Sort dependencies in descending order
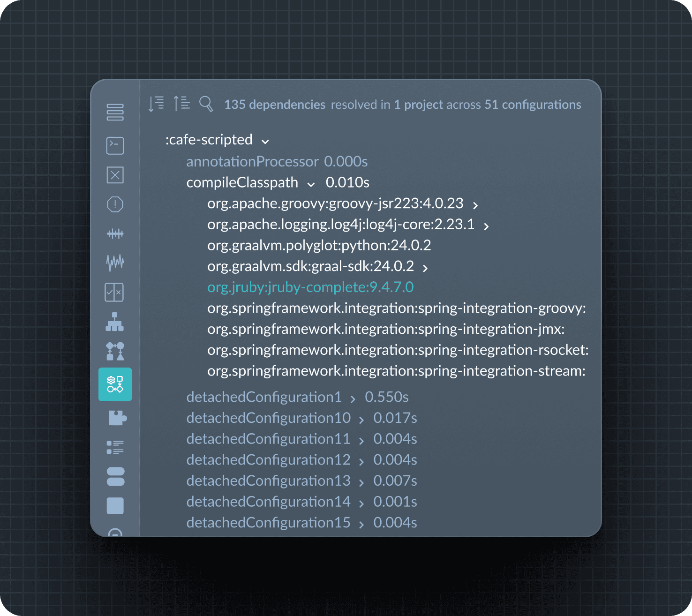Screen dimensions: 692x616 click(155, 104)
